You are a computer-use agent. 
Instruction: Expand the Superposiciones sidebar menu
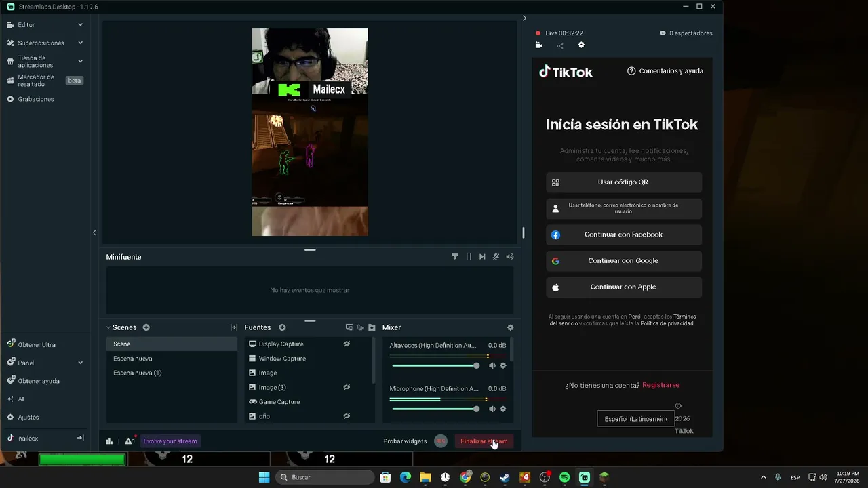point(80,43)
